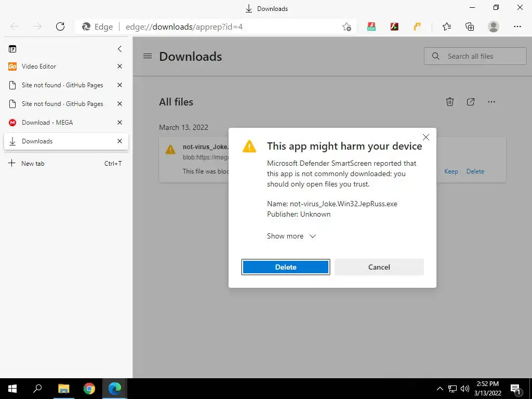
Task: Open the tab actions menu icon
Action: 12,49
